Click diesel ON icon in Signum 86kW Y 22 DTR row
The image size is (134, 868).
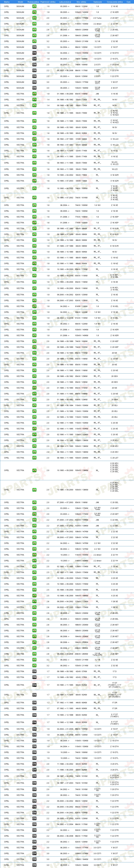[x=34, y=70]
